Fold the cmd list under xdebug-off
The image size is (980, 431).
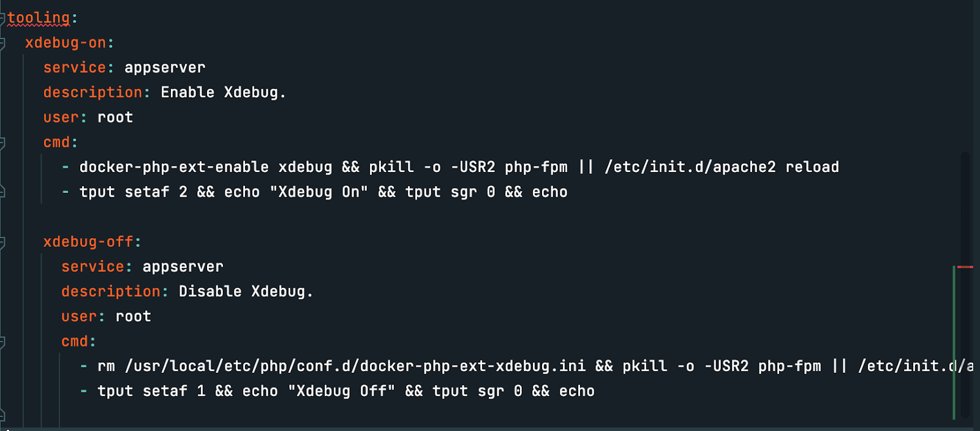(2, 342)
